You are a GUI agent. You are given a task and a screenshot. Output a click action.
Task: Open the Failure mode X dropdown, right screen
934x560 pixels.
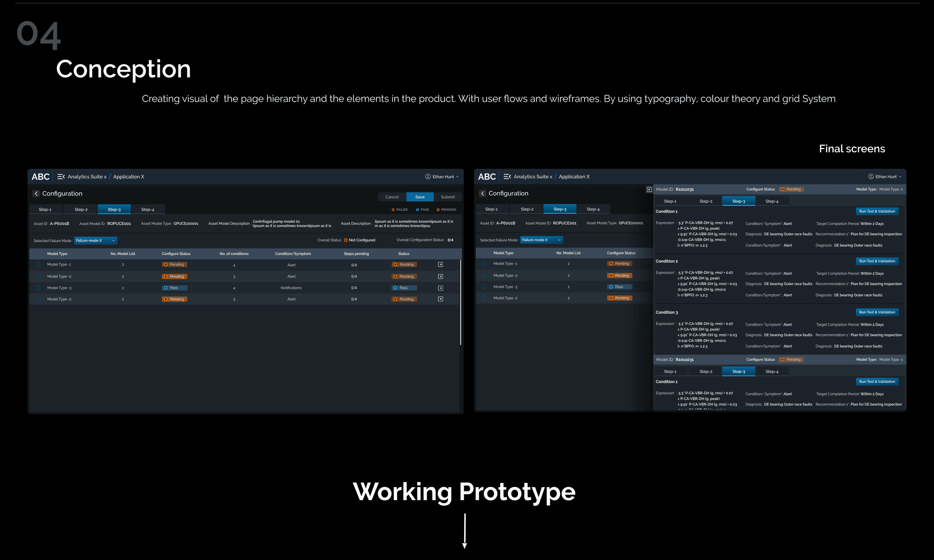pyautogui.click(x=542, y=240)
